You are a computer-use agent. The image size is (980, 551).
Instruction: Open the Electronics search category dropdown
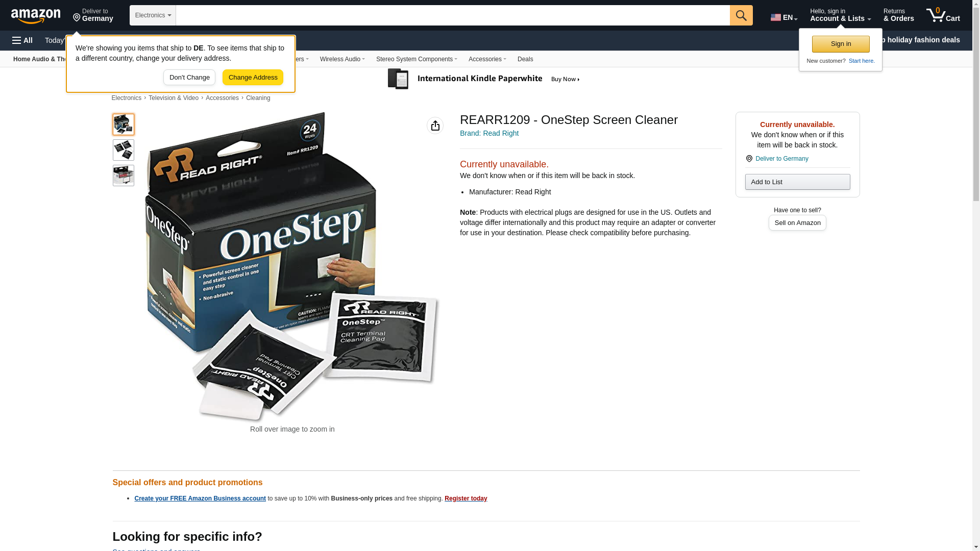(x=153, y=15)
